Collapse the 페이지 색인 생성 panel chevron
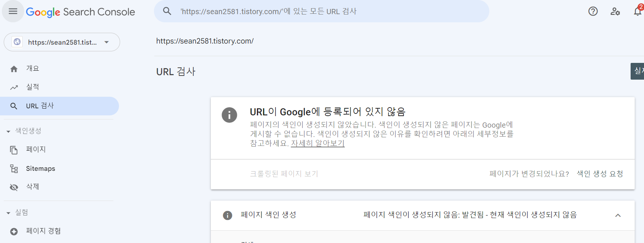Viewport: 644px width, 243px height. (x=618, y=215)
